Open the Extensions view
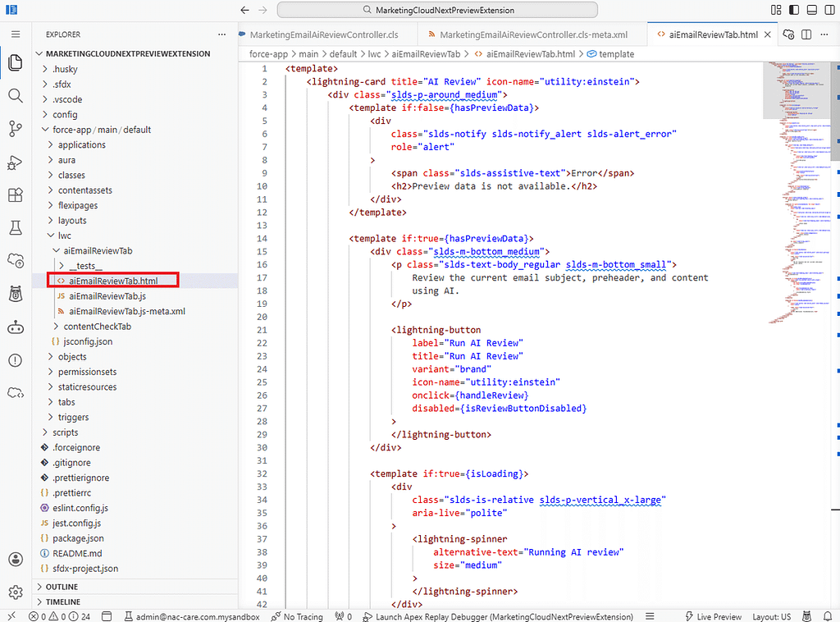The image size is (840, 622). tap(16, 195)
